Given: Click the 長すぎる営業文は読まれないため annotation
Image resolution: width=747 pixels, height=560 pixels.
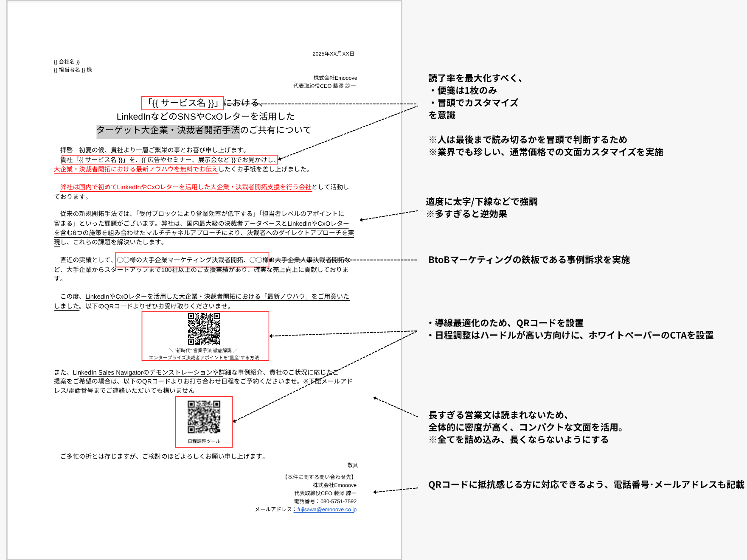Looking at the screenshot, I should tap(498, 415).
